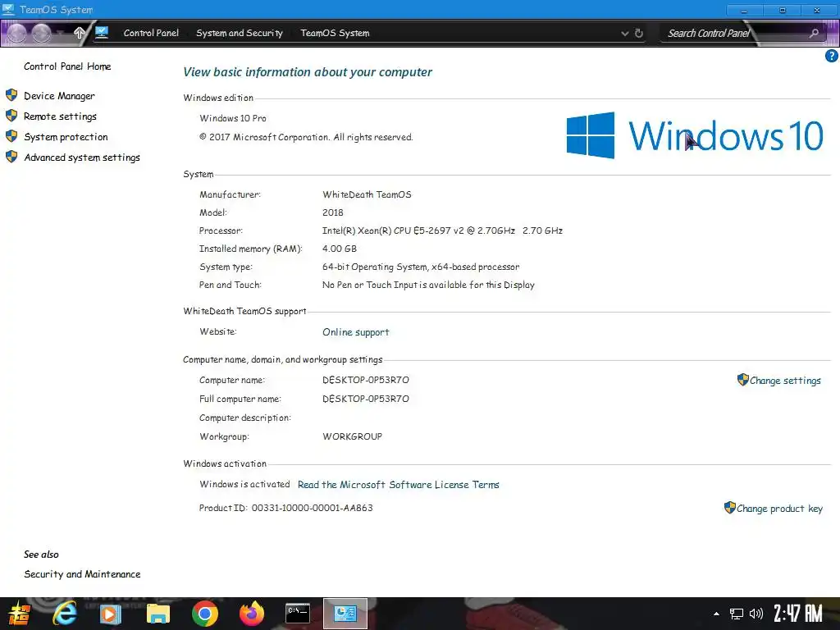Click the TeamOS System title bar icon
This screenshot has height=630, width=840.
(x=8, y=9)
